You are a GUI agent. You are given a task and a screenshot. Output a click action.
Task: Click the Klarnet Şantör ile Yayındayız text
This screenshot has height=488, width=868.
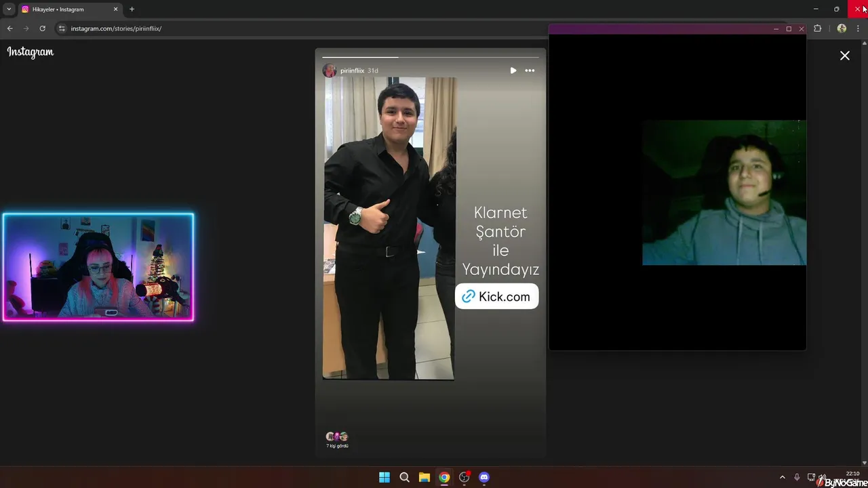point(500,241)
